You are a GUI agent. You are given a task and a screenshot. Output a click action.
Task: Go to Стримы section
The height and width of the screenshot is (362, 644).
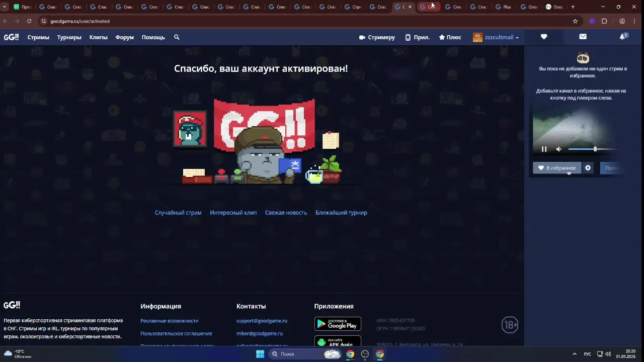pyautogui.click(x=38, y=37)
